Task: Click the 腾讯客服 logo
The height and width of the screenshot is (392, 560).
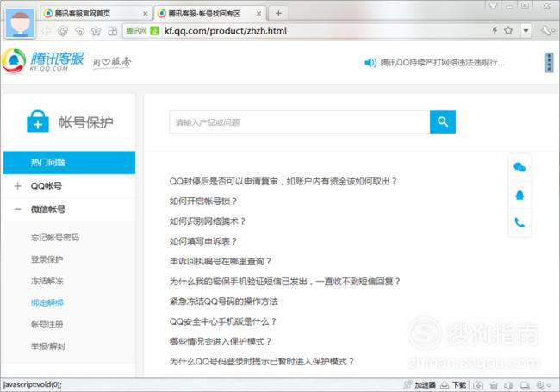Action: pyautogui.click(x=43, y=60)
